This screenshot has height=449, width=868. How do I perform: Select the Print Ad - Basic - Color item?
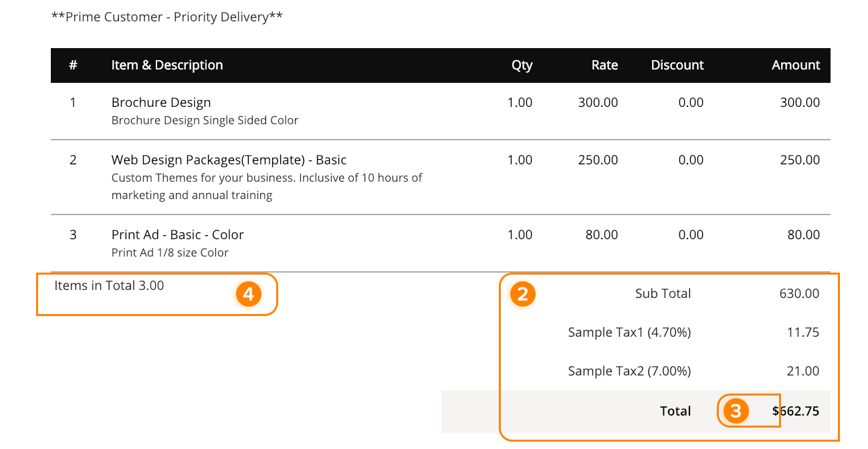pos(177,235)
